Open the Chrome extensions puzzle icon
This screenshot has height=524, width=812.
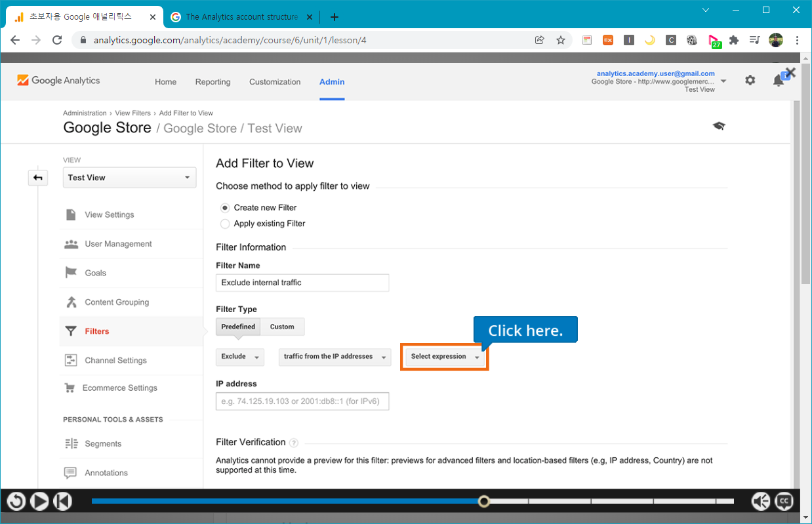click(x=734, y=40)
